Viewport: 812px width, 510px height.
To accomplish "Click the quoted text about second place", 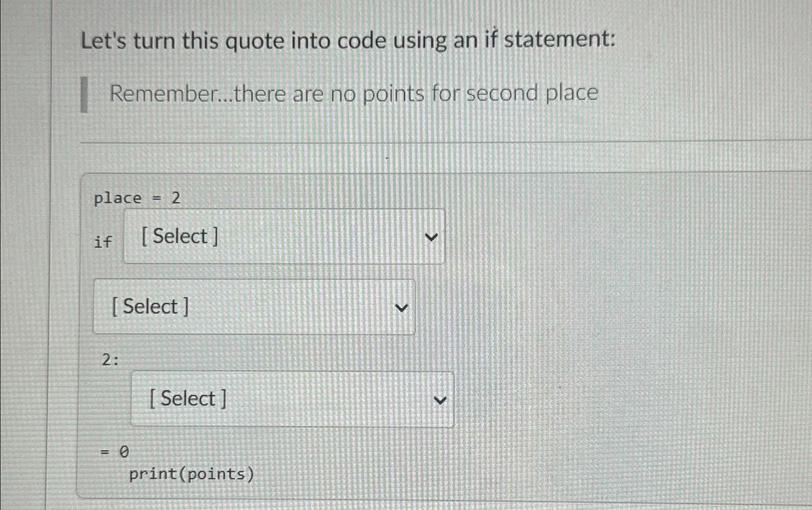I will (x=353, y=93).
